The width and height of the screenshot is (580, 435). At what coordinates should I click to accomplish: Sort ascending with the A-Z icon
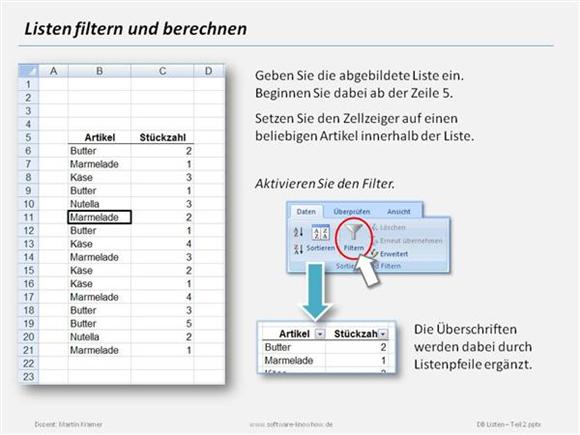tap(299, 232)
